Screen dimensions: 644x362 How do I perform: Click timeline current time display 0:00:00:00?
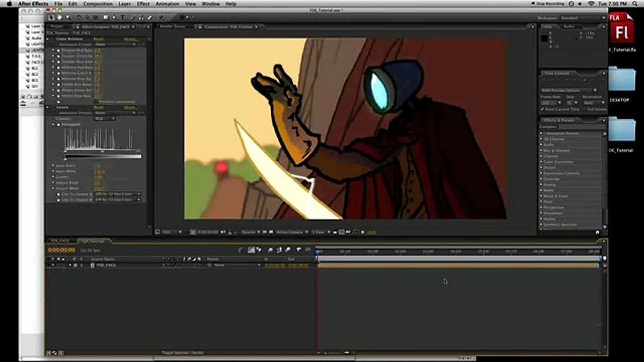click(61, 250)
